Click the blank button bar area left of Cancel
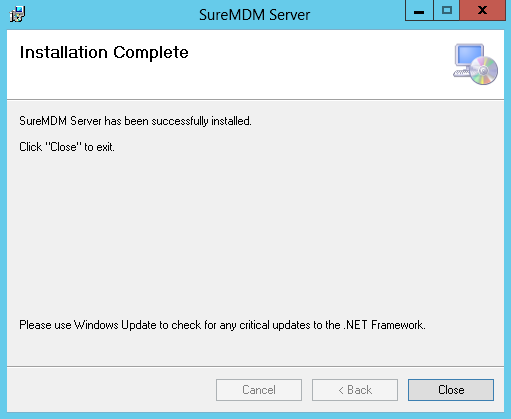This screenshot has height=419, width=511. (111, 390)
